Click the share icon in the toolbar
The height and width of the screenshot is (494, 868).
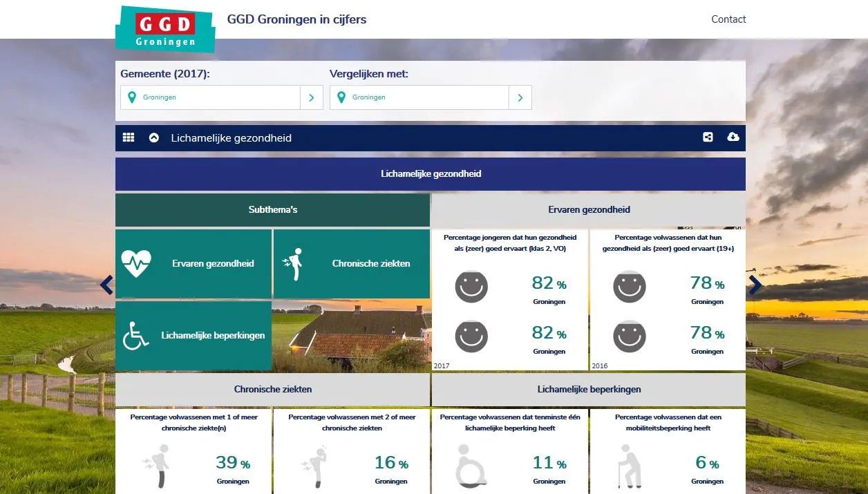click(708, 137)
